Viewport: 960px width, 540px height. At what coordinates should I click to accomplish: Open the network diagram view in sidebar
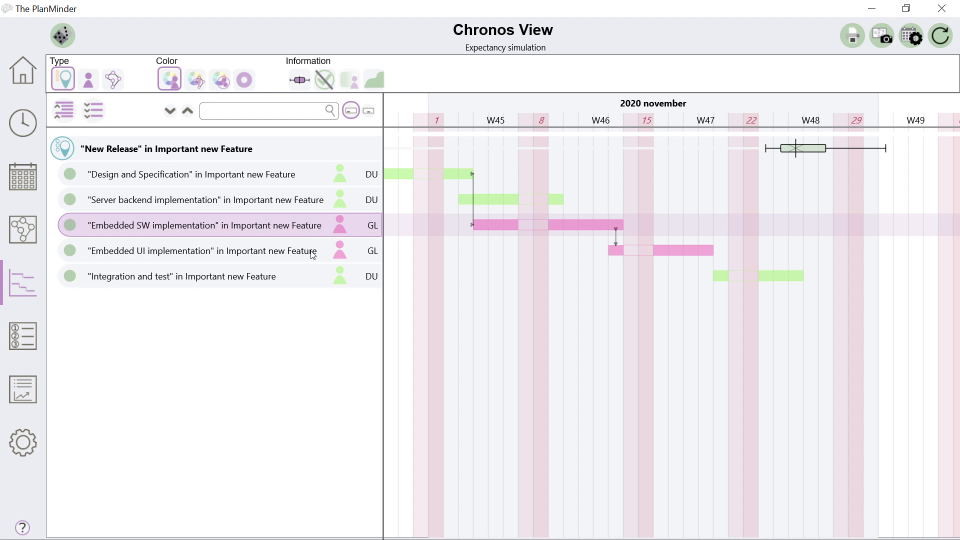(x=22, y=230)
